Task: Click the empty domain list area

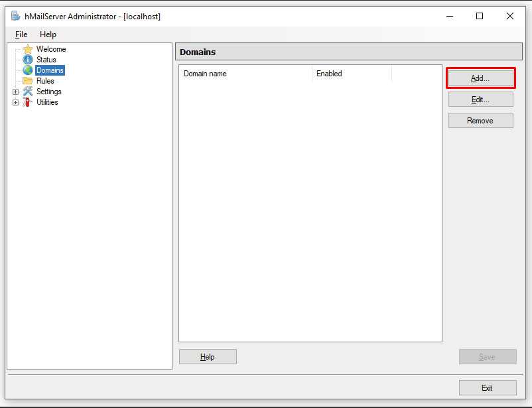Action: [310, 212]
